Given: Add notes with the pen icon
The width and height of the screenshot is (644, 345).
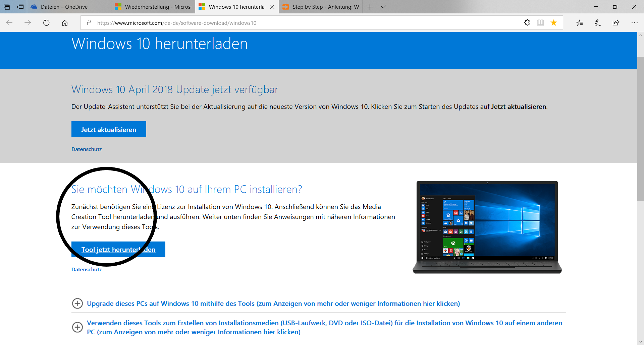Looking at the screenshot, I should [597, 23].
